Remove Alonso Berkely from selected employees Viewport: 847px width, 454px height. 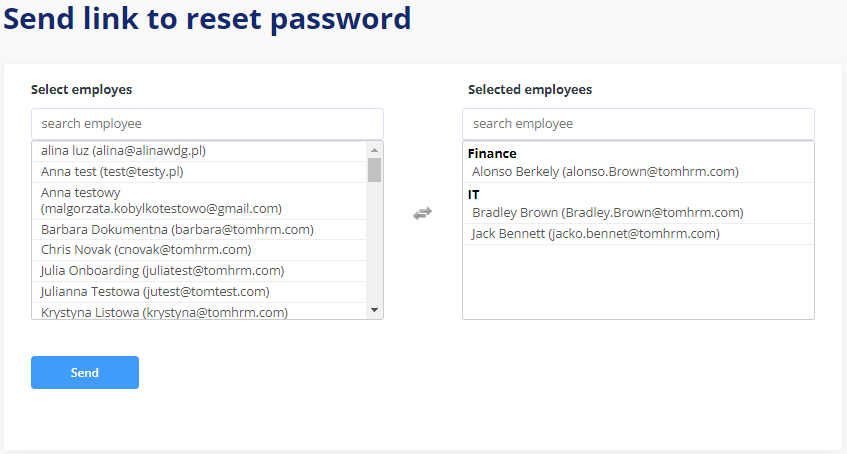[x=638, y=172]
